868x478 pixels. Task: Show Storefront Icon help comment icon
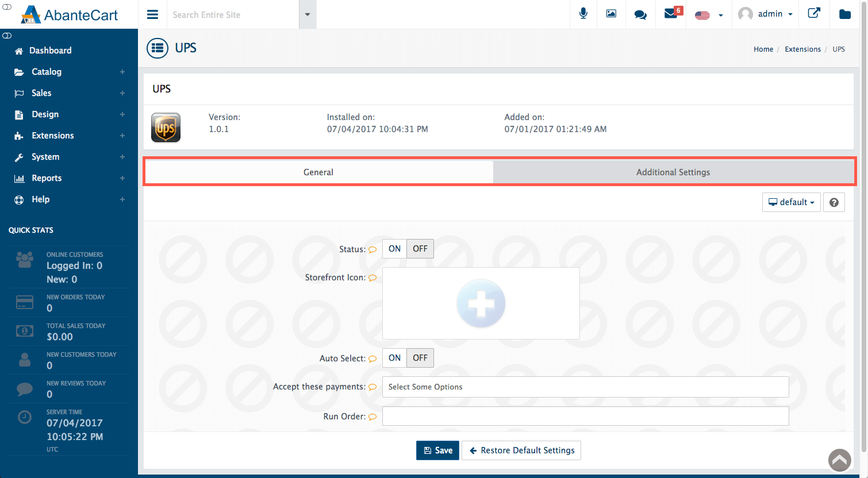[x=372, y=278]
